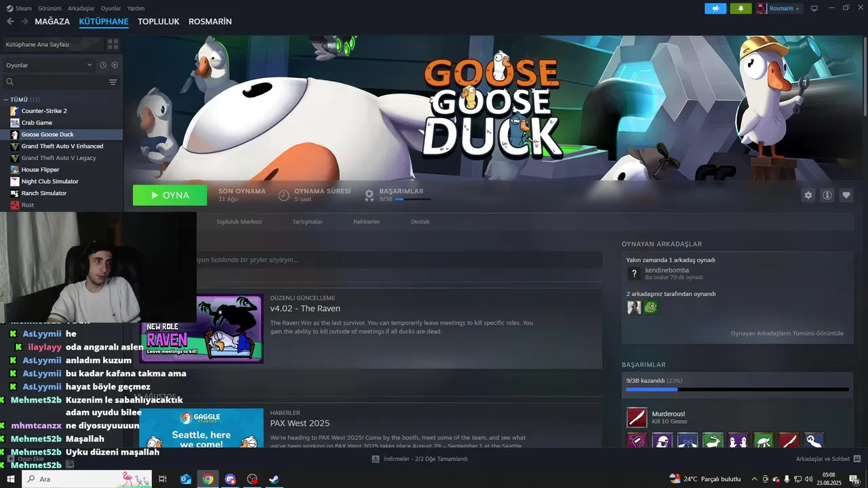The image size is (868, 488).
Task: Select Rust in library list
Action: tap(27, 205)
